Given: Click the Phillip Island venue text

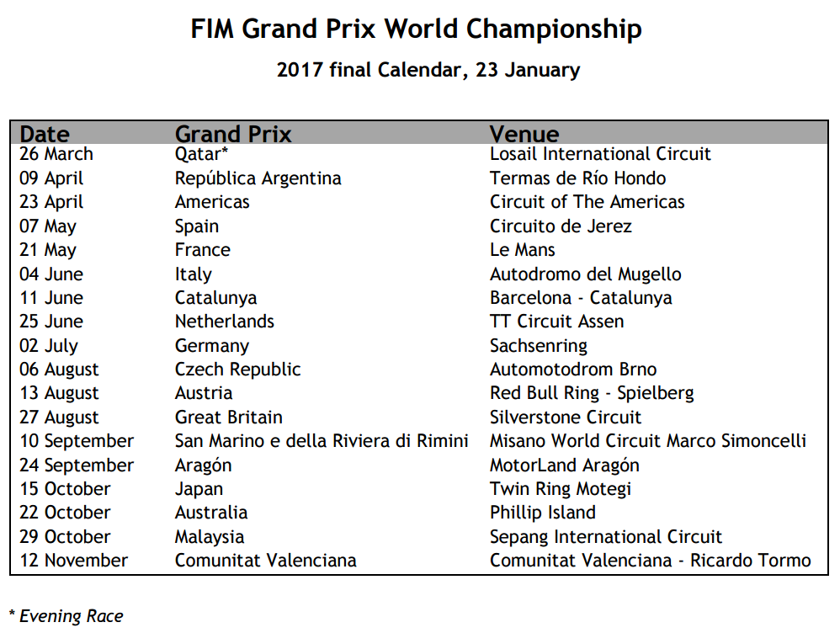Looking at the screenshot, I should point(543,513).
